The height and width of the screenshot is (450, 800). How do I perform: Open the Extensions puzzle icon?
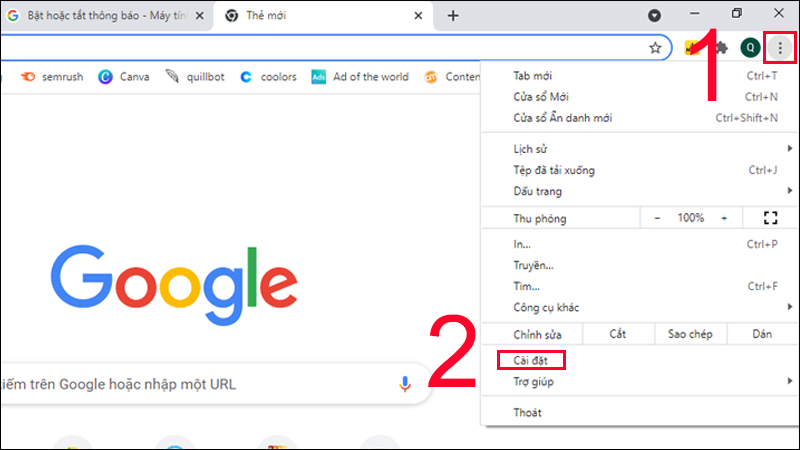(720, 47)
